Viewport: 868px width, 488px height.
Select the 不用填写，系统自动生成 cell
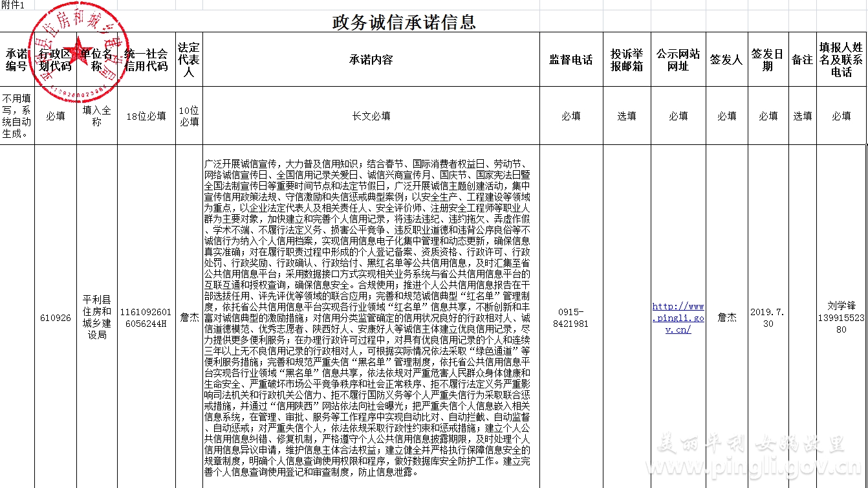coord(17,116)
